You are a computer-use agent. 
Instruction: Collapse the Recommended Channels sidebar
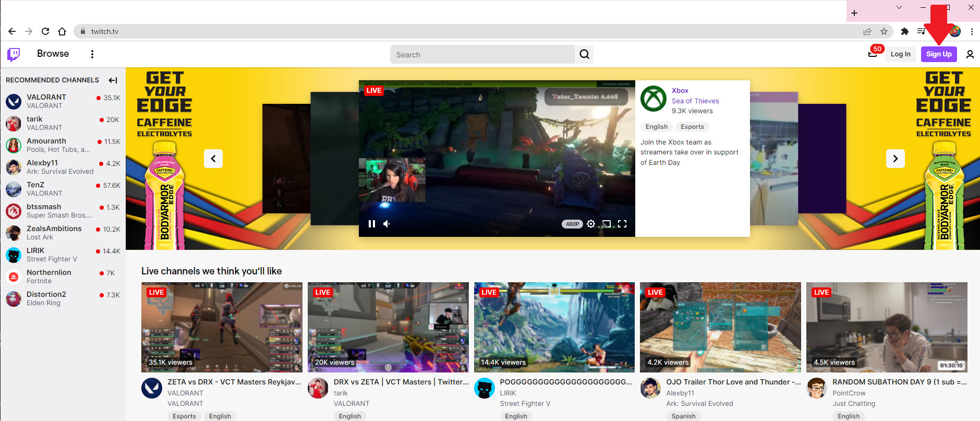click(x=113, y=80)
